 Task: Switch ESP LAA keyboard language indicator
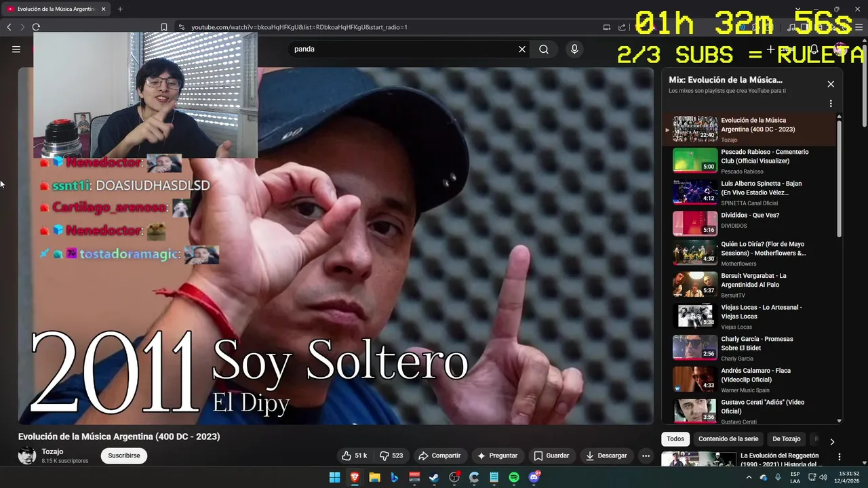(795, 478)
